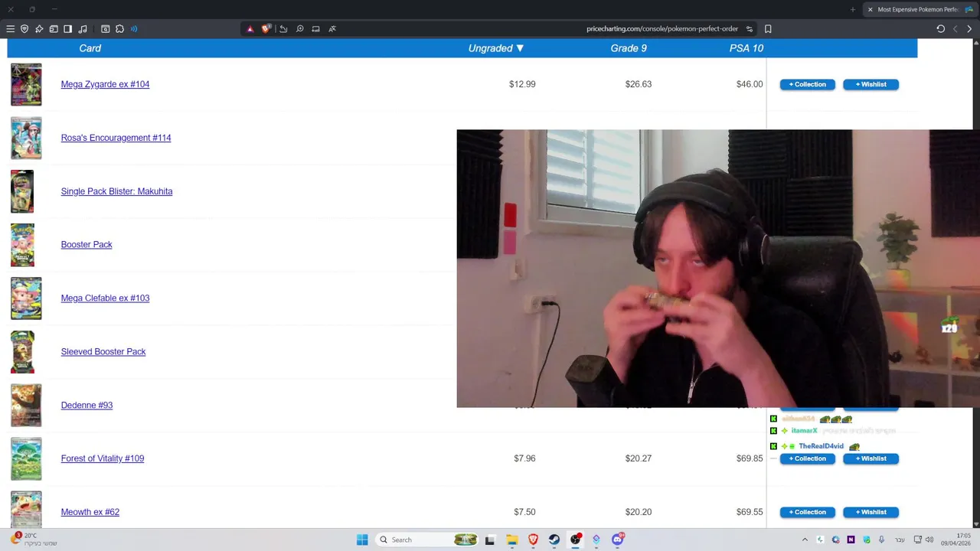Open Discord from taskbar

click(618, 540)
